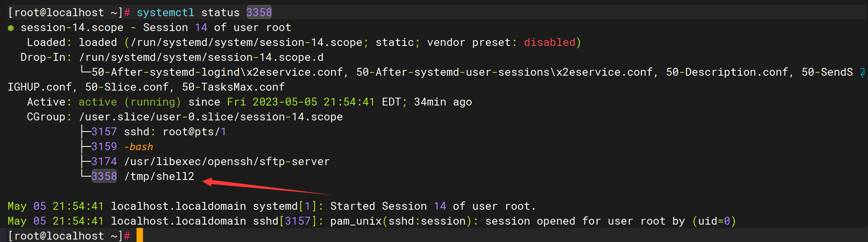
Task: Select the highlighted 3358 in the systemctl command
Action: coord(259,12)
